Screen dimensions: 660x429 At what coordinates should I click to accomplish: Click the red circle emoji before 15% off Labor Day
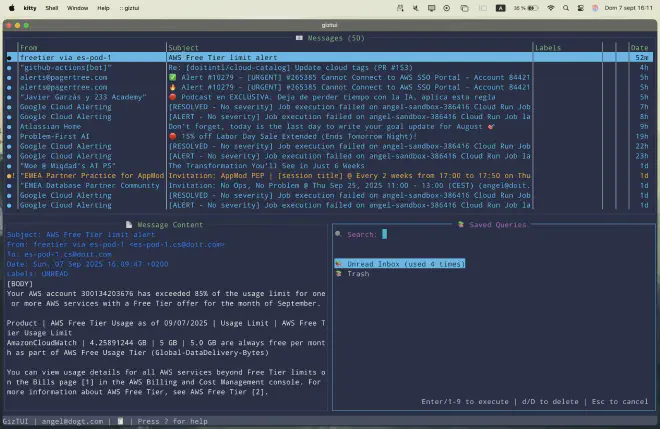pyautogui.click(x=173, y=136)
